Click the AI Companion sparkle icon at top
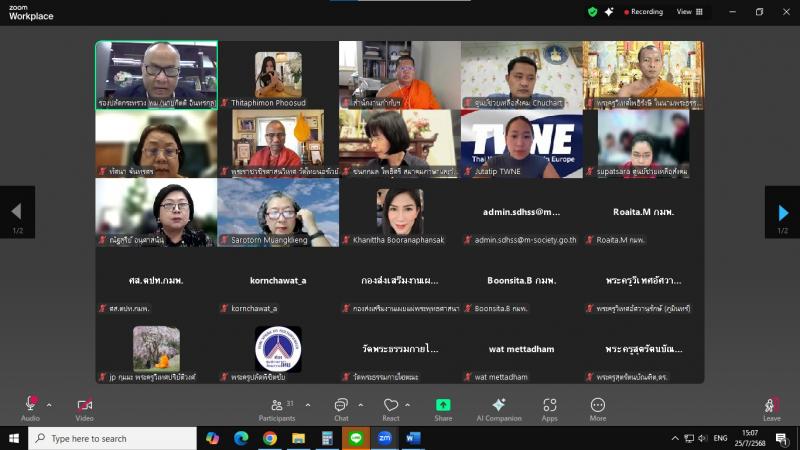 [x=609, y=12]
